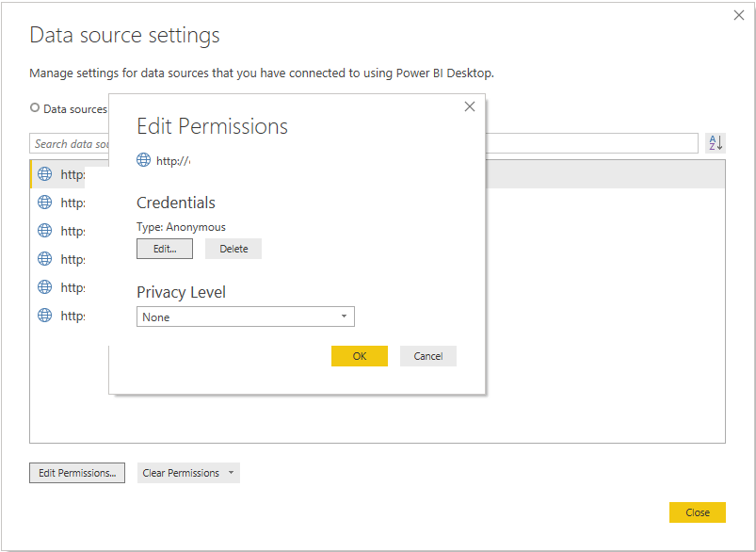Confirm with the OK button
This screenshot has height=552, width=756.
(x=359, y=356)
